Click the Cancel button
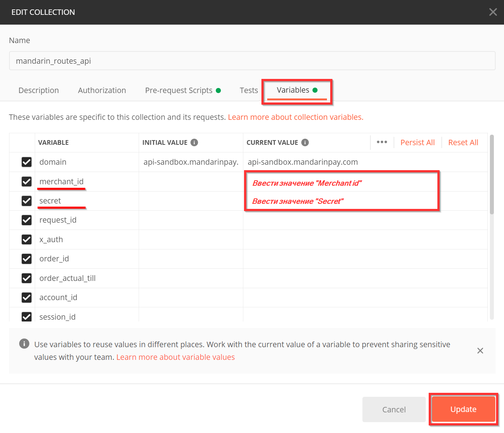Screen dimensions: 504x433 point(394,409)
